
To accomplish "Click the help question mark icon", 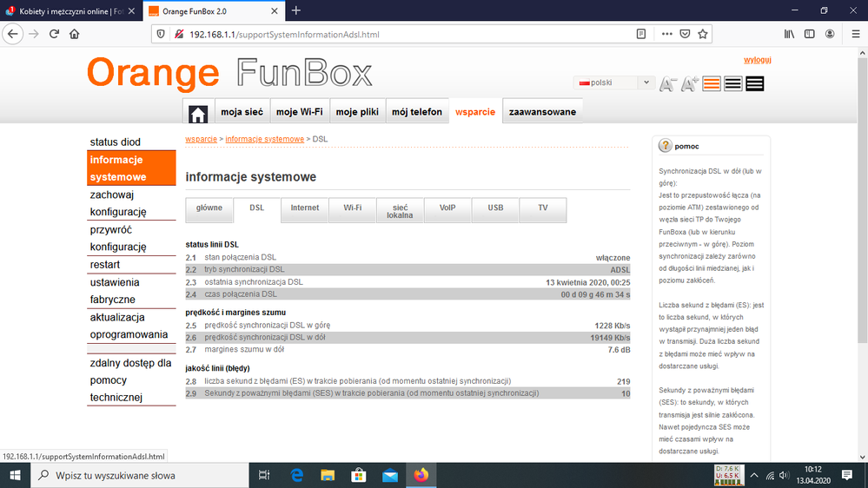I will tap(666, 146).
